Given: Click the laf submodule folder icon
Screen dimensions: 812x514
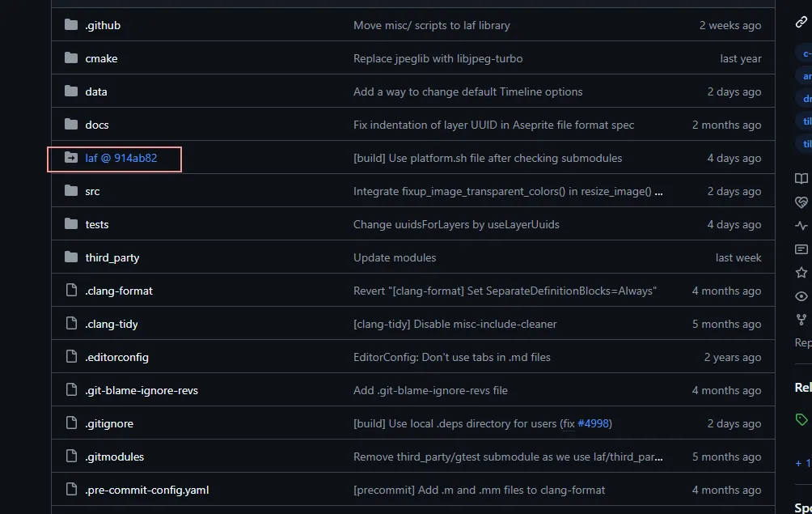Looking at the screenshot, I should [x=71, y=158].
